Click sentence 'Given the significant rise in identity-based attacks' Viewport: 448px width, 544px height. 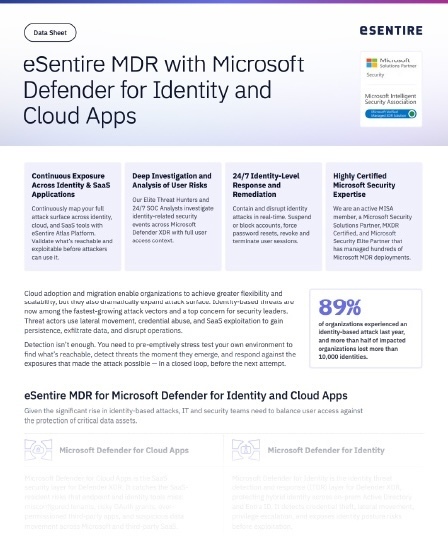pos(193,416)
